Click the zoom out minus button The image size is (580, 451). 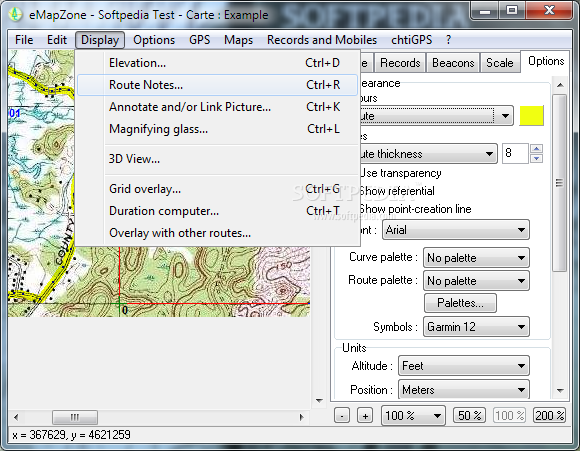[342, 415]
